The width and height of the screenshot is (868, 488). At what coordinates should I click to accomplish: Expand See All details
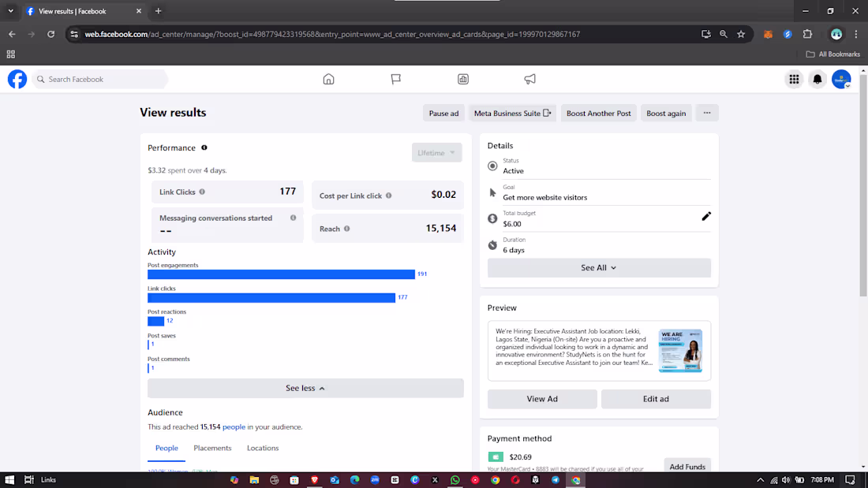point(599,268)
